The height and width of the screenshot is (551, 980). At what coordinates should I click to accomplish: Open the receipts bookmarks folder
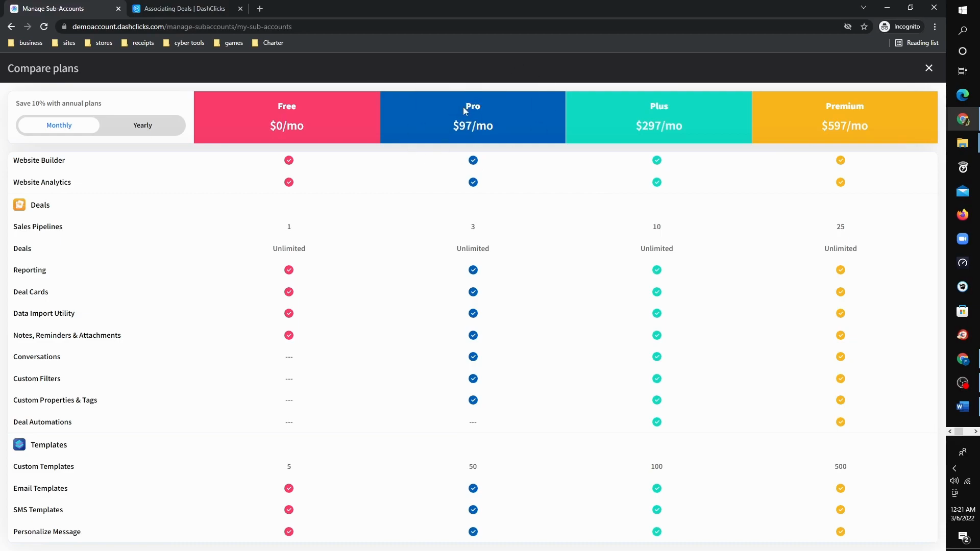[138, 43]
